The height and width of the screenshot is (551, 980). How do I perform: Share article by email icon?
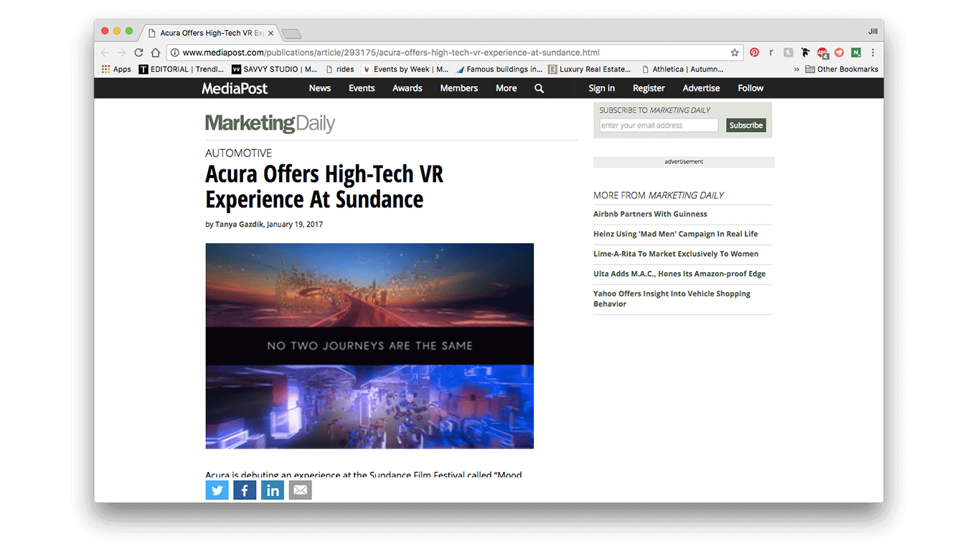301,491
